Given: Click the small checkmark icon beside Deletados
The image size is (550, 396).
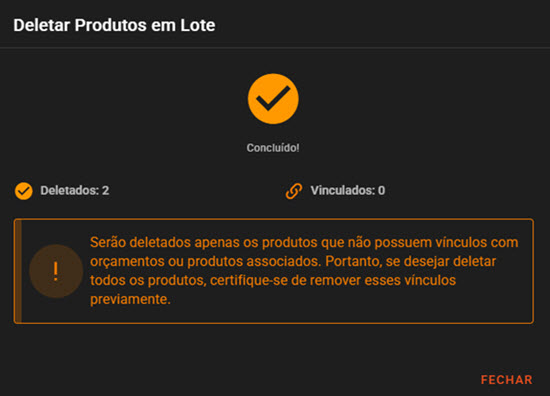Looking at the screenshot, I should (24, 191).
